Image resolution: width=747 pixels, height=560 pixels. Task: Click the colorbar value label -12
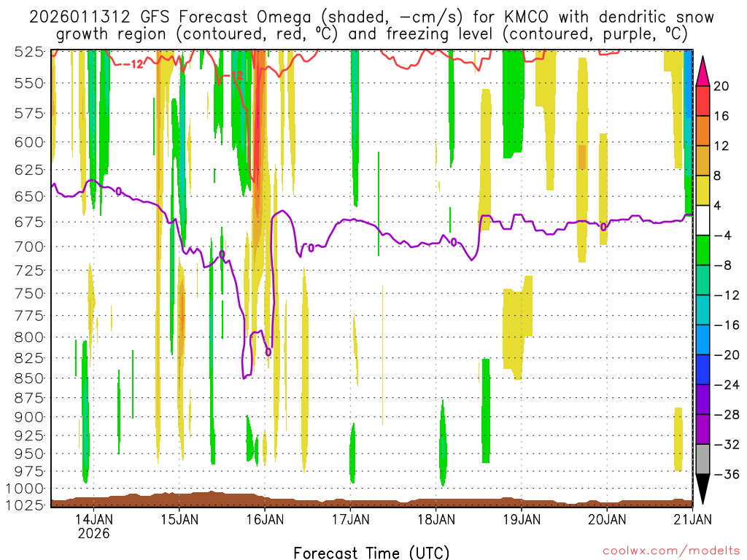click(727, 295)
